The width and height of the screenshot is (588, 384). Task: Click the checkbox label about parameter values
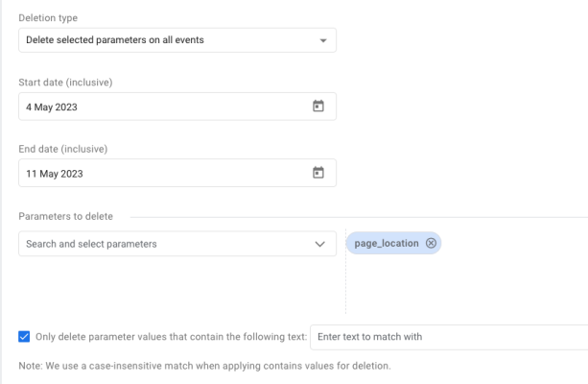[171, 337]
